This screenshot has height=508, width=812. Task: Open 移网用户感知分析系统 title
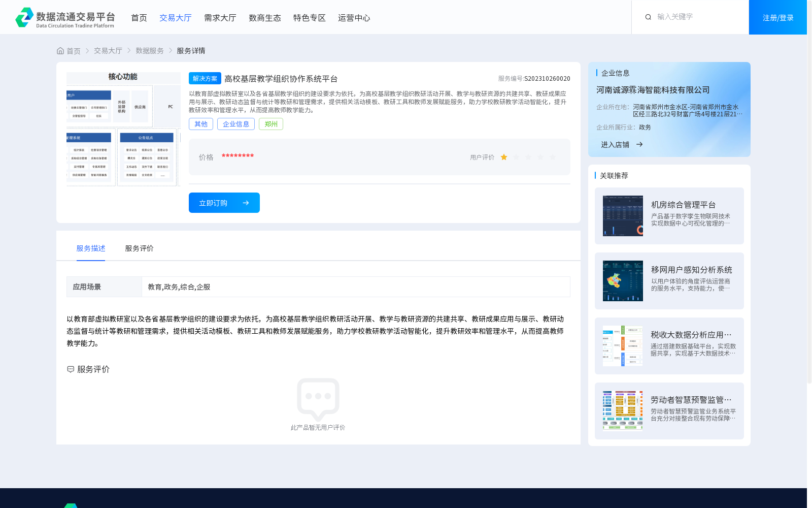[691, 270]
